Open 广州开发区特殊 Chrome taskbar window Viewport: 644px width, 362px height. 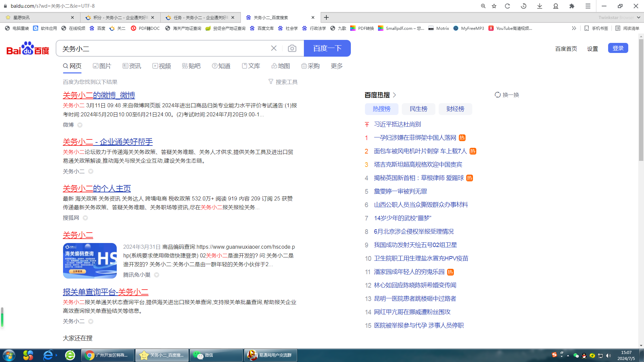point(108,355)
